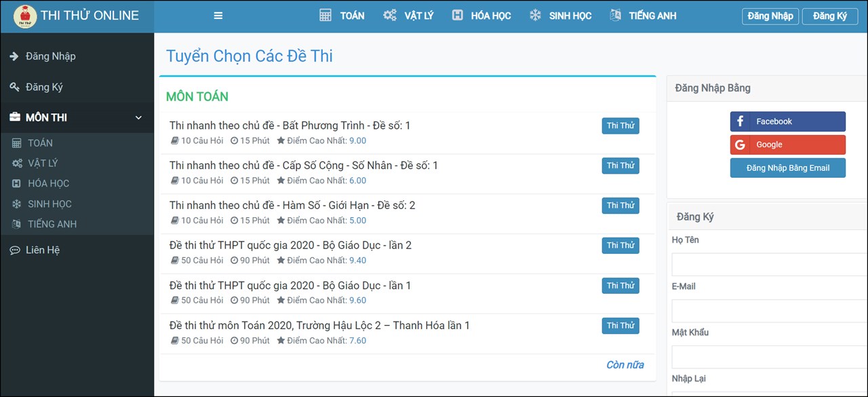Focus the E-Mail input field

pyautogui.click(x=769, y=310)
